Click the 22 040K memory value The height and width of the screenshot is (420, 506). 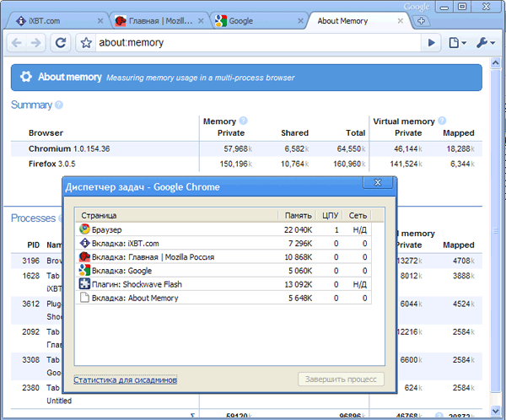[x=298, y=230]
